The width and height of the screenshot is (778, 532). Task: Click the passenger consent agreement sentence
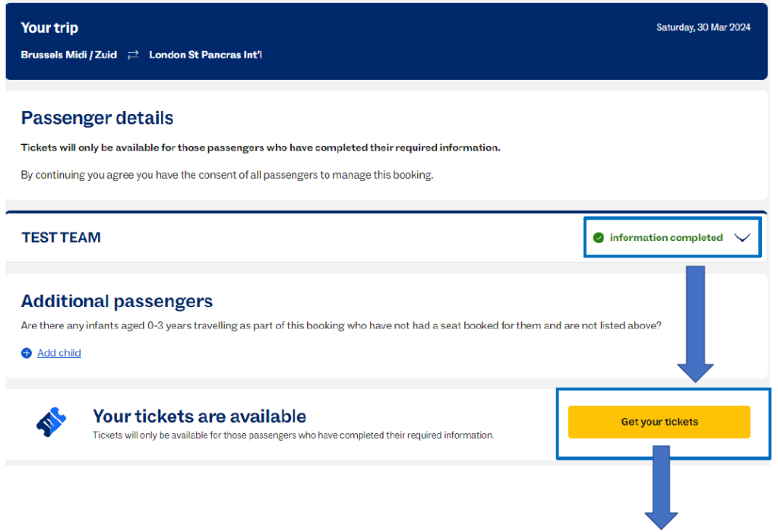226,175
